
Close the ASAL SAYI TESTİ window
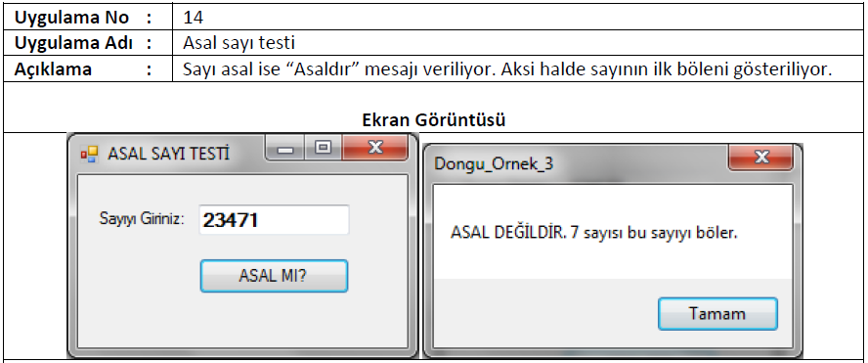(x=375, y=148)
